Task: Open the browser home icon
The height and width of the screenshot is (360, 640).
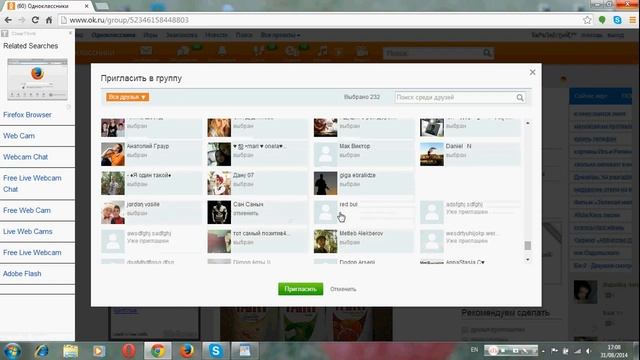Action: 49,20
